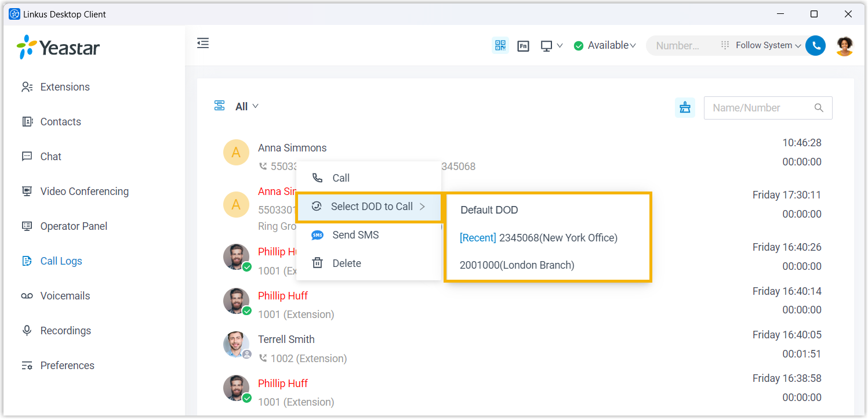The image size is (868, 419).
Task: Click the Yeastar logo
Action: point(58,48)
